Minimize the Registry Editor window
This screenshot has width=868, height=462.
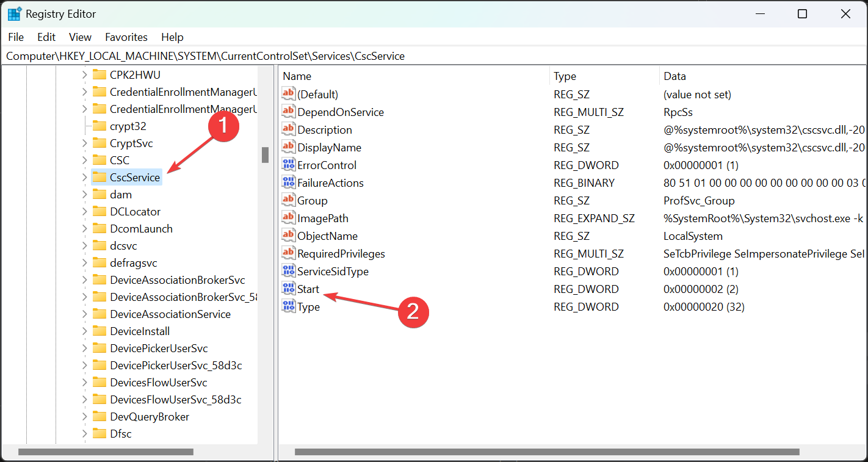pyautogui.click(x=760, y=14)
